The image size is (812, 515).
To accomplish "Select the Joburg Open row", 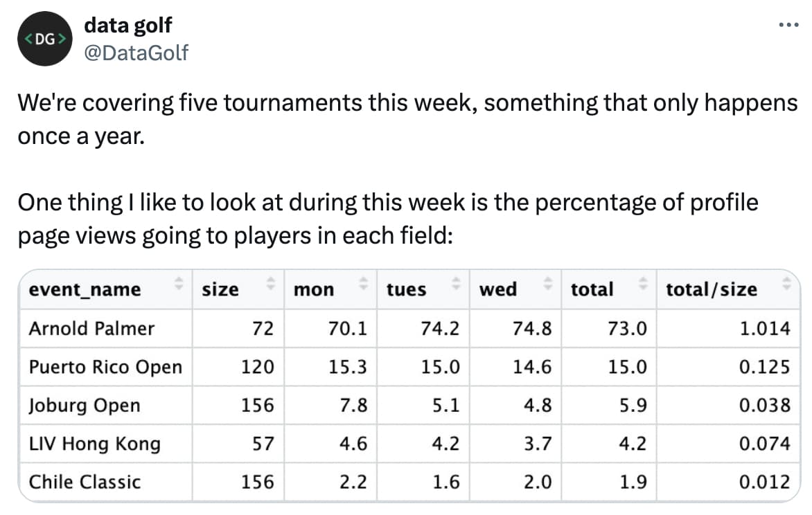I will pyautogui.click(x=84, y=405).
